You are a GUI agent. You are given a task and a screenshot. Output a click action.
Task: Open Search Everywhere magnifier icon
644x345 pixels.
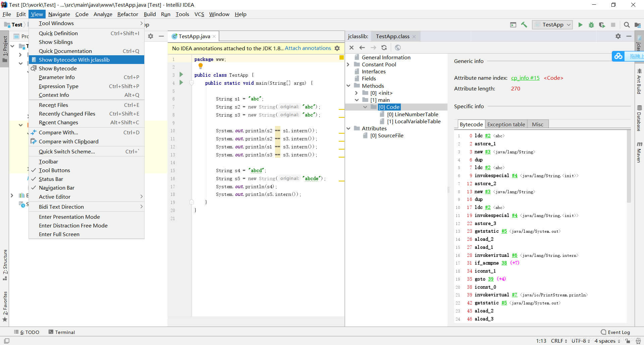click(x=627, y=25)
